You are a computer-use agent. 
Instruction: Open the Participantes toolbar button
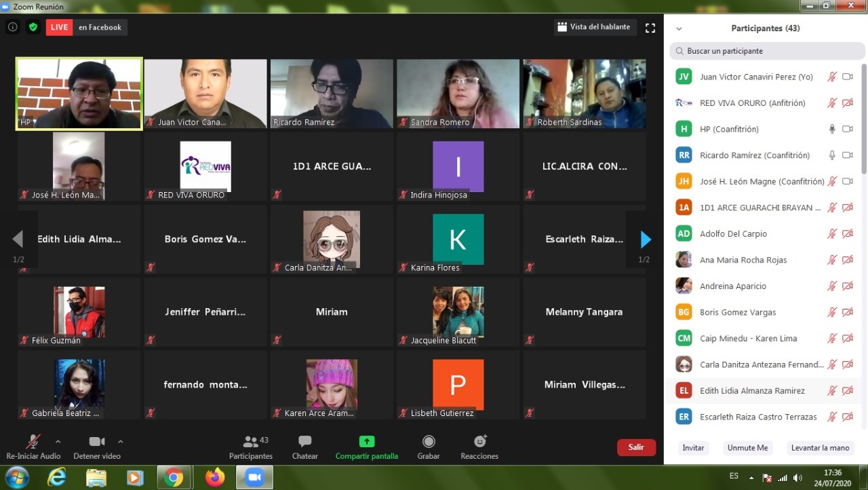tap(251, 447)
